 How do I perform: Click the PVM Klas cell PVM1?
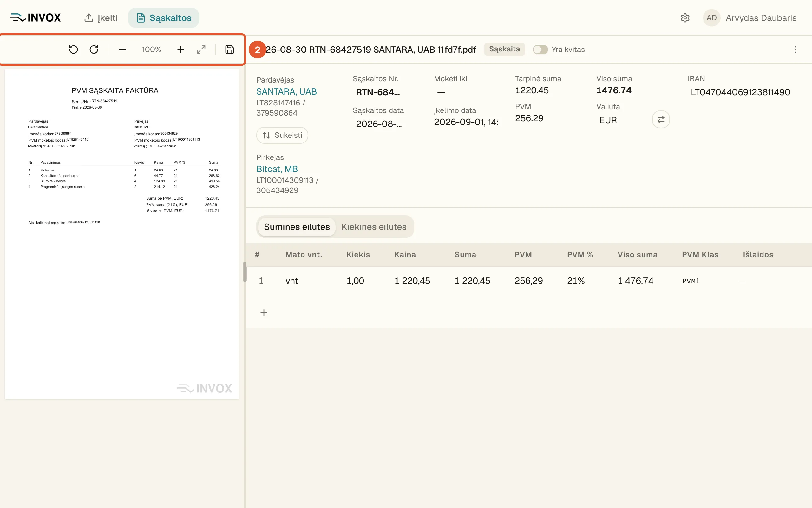tap(691, 281)
